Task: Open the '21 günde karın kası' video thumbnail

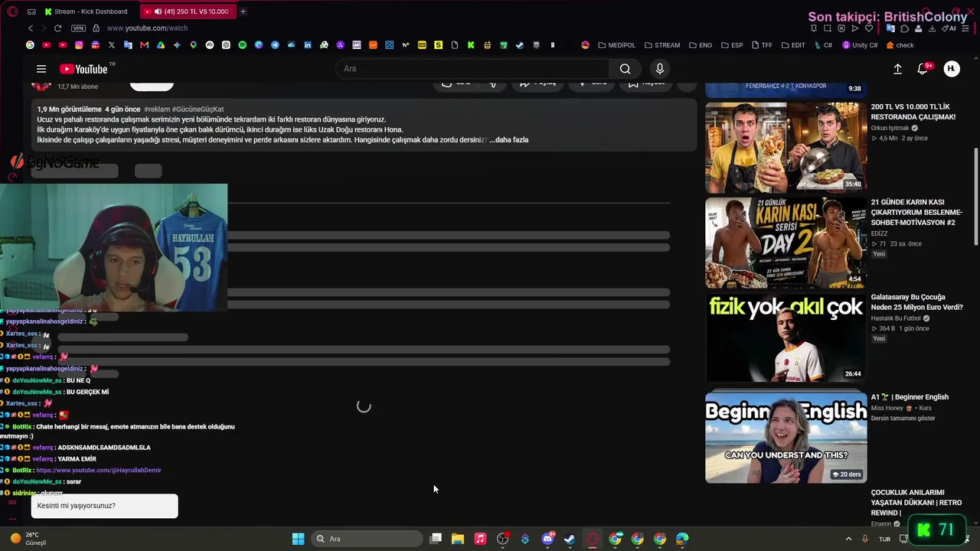Action: [x=786, y=243]
